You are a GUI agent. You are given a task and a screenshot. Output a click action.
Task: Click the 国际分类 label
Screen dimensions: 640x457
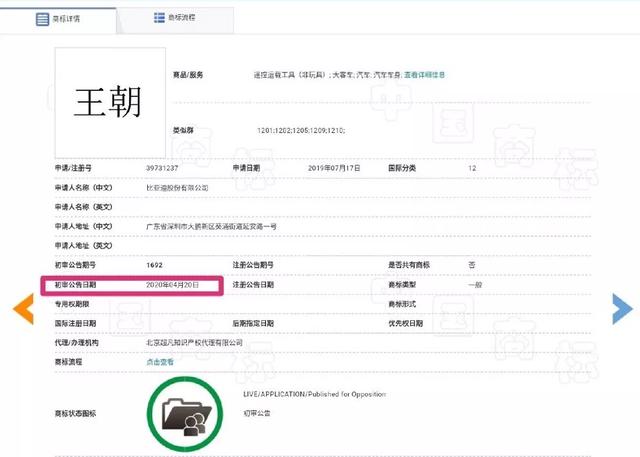pos(402,168)
